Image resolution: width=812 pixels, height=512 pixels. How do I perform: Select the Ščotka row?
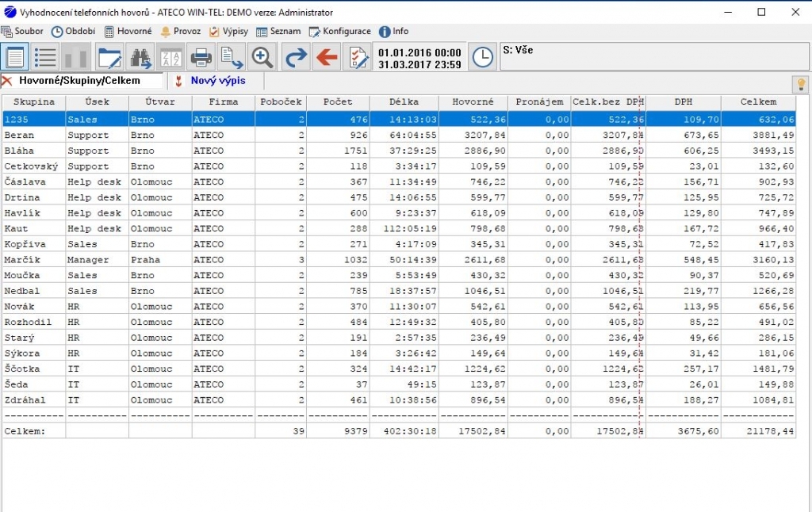(x=400, y=369)
